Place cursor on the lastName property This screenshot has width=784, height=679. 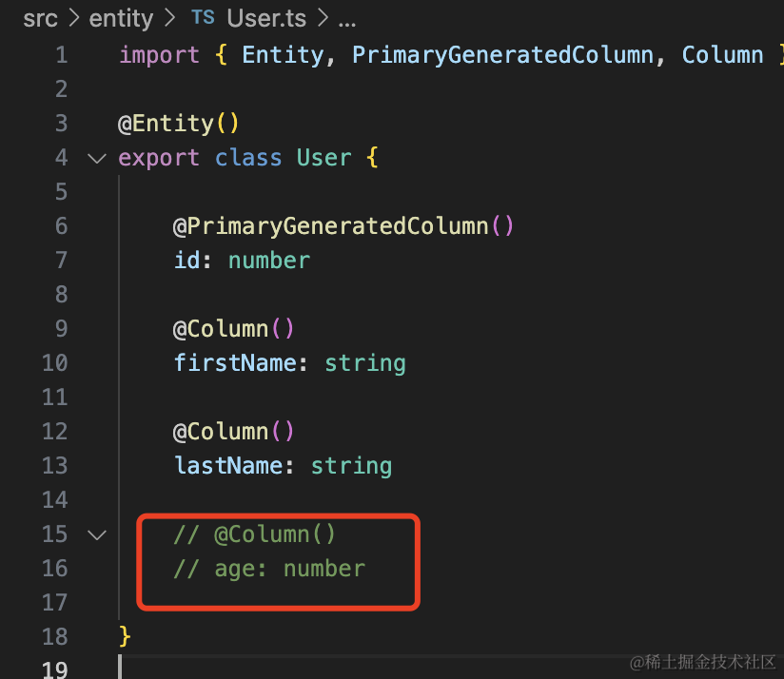[x=228, y=466]
